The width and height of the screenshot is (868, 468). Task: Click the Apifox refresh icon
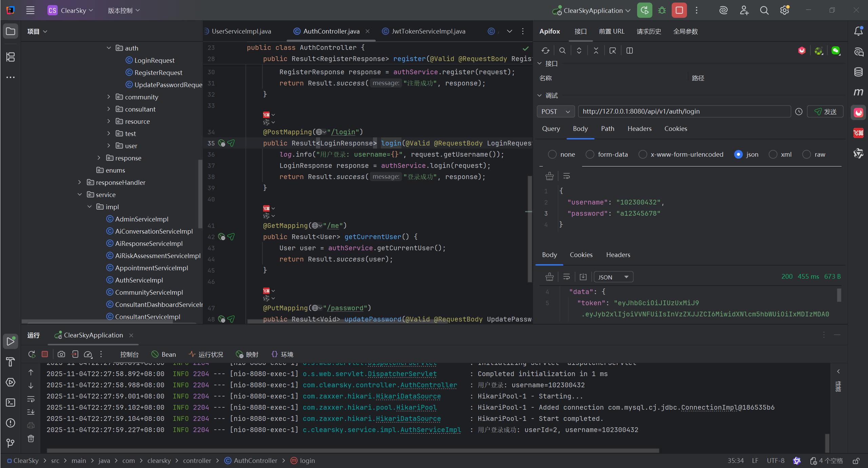pos(545,51)
